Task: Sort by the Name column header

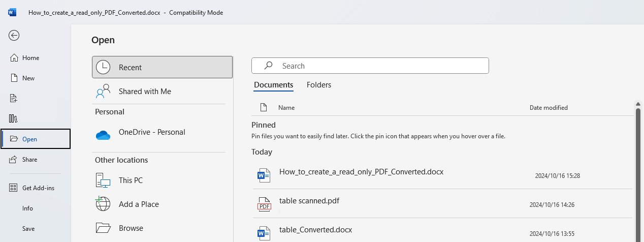Action: pyautogui.click(x=286, y=108)
